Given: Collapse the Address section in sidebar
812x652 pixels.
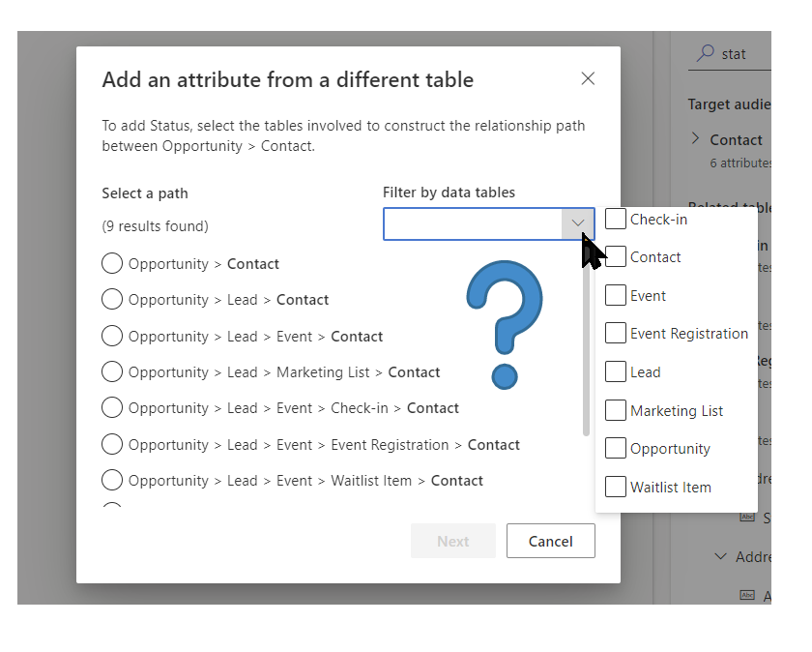Looking at the screenshot, I should [x=720, y=556].
